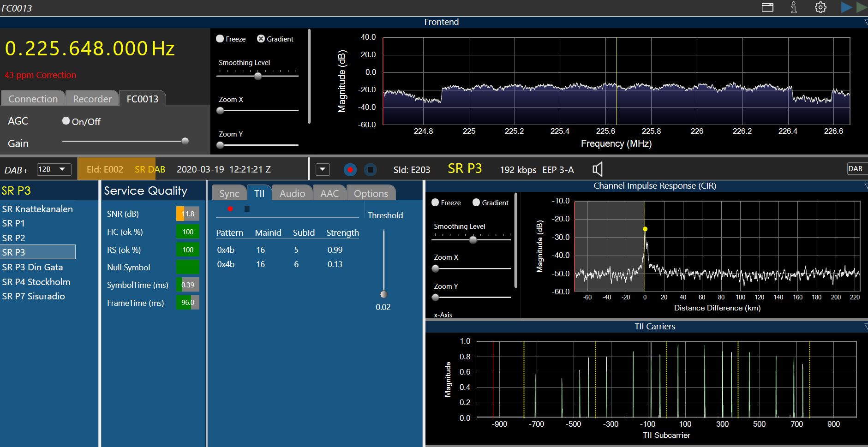Click the audio stop button beside SId
The image size is (868, 447).
370,170
